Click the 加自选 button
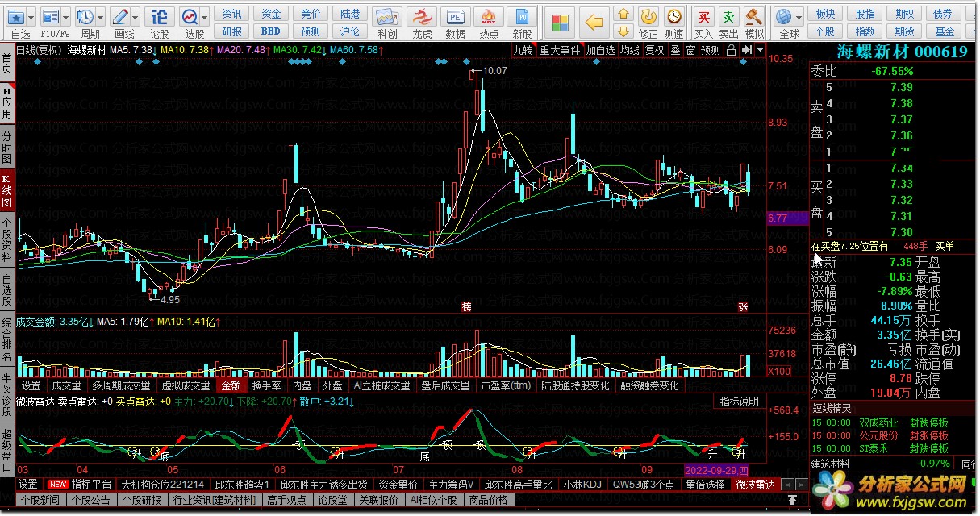 600,50
